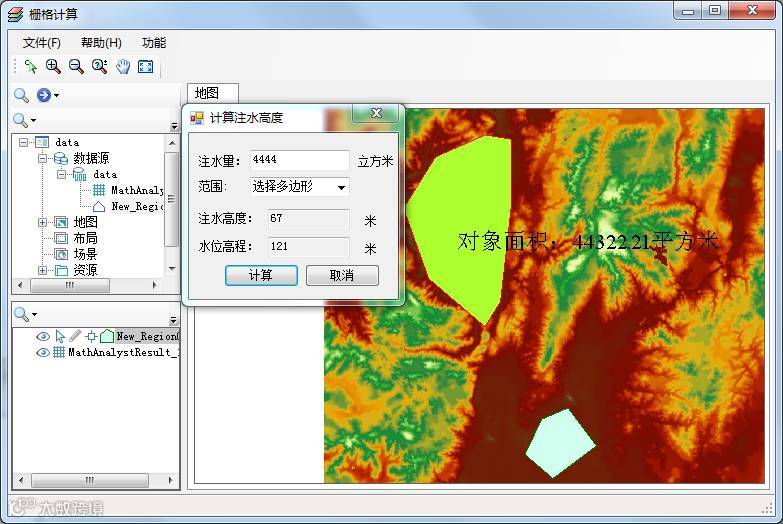Toggle selectable arrow on New_Region layer
783x524 pixels.
60,337
